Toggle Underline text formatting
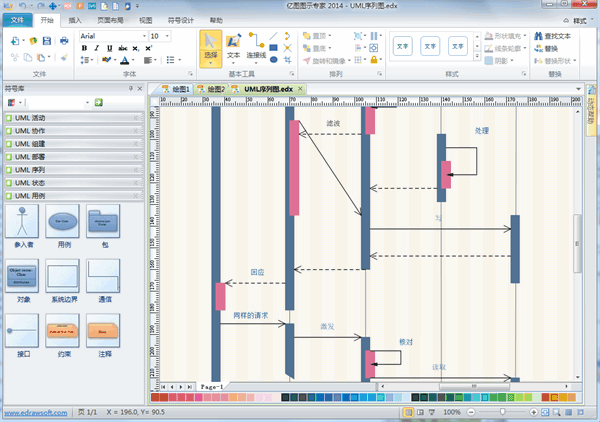The image size is (600, 422). 108,48
